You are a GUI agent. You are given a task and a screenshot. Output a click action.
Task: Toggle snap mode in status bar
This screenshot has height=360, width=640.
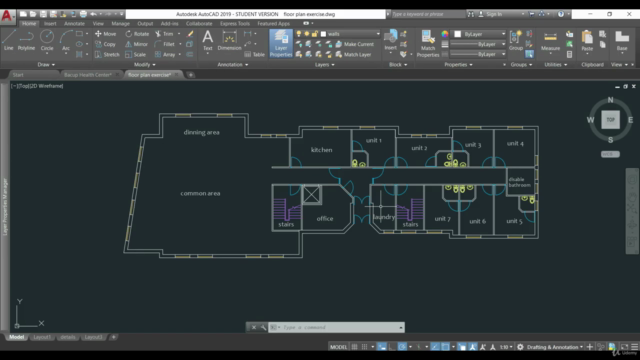click(x=364, y=347)
